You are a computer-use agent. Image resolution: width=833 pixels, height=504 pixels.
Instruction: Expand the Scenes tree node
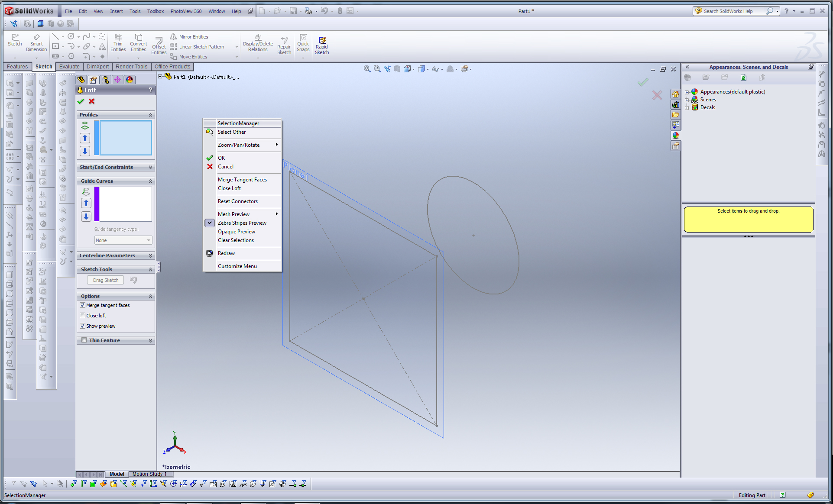point(687,100)
